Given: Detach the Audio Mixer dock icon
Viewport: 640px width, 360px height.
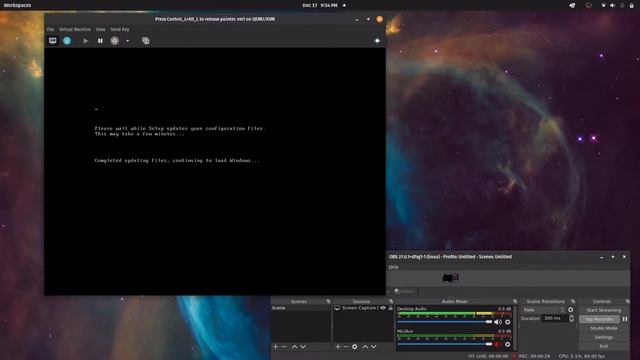Looking at the screenshot, I should click(x=515, y=301).
